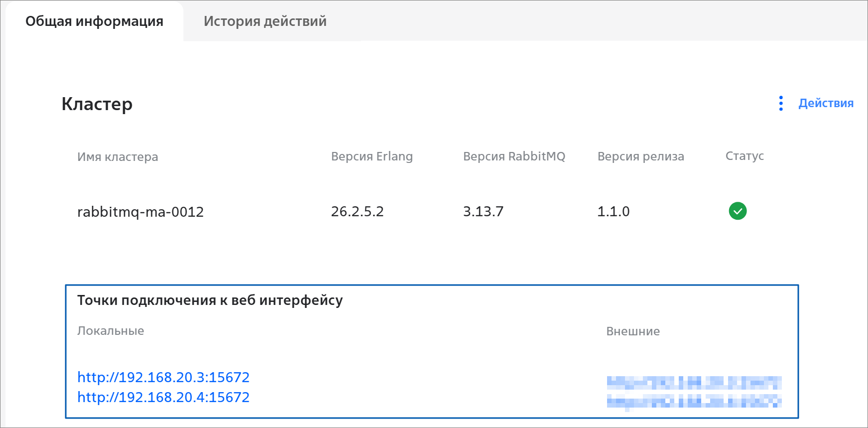
Task: Open local link http://192.168.20.3:15672
Action: click(x=163, y=377)
